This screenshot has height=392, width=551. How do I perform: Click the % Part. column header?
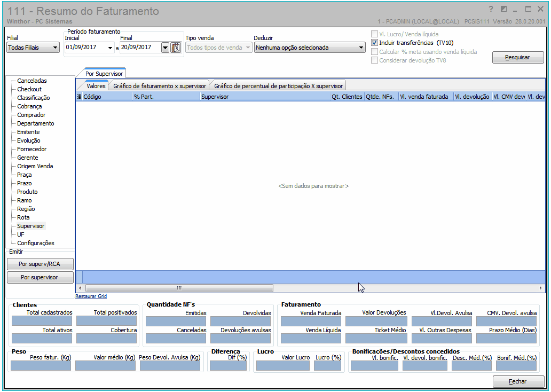(166, 97)
